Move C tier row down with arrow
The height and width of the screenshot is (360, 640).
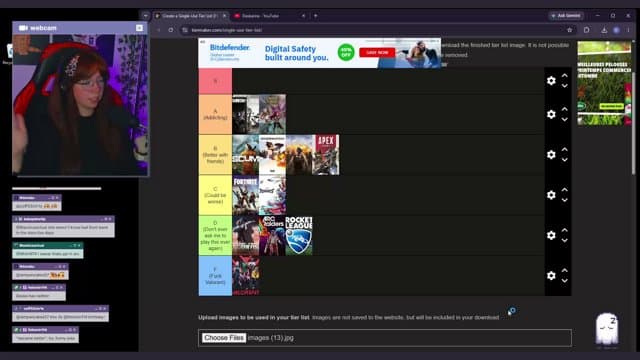[x=564, y=200]
